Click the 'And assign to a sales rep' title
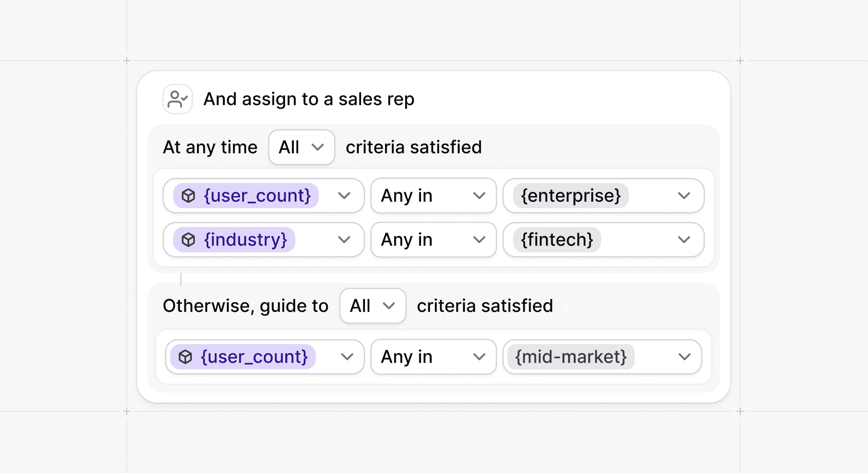 [x=309, y=99]
